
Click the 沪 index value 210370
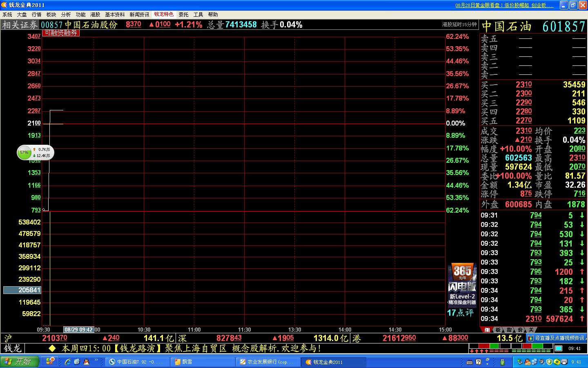tap(55, 338)
